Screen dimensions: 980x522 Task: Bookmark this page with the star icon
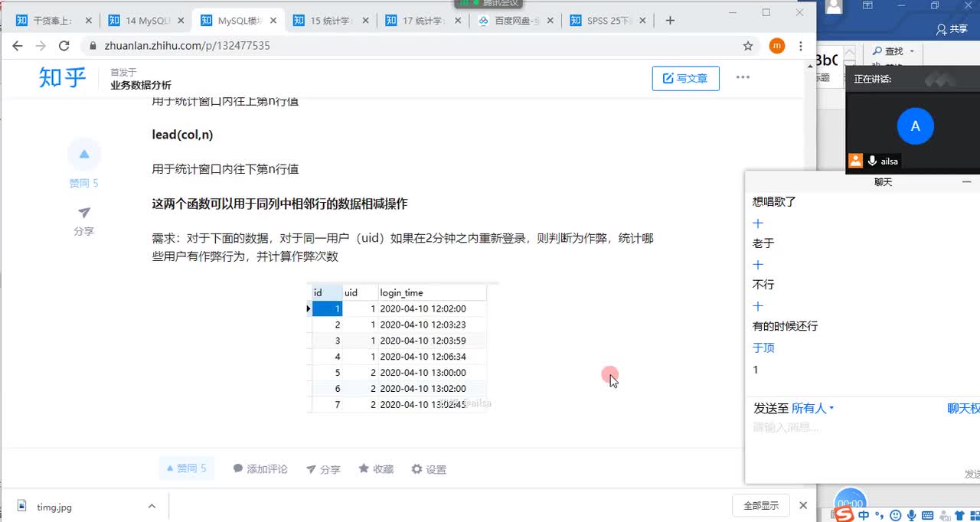748,46
